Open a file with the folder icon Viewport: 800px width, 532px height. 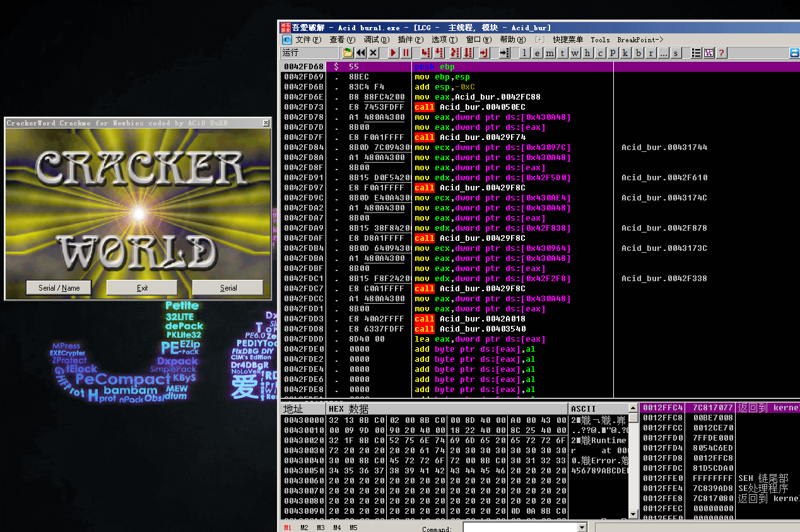click(348, 53)
